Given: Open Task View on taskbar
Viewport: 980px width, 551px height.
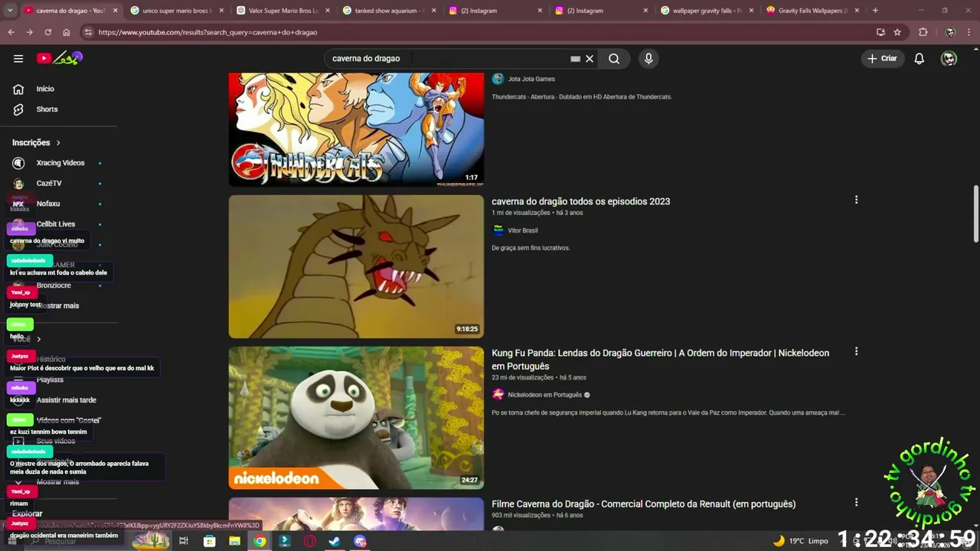Looking at the screenshot, I should click(184, 541).
